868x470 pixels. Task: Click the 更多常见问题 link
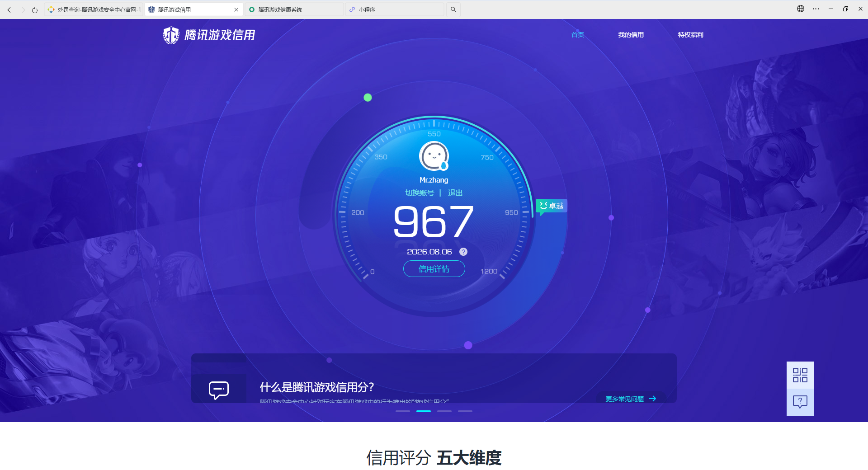click(x=631, y=399)
